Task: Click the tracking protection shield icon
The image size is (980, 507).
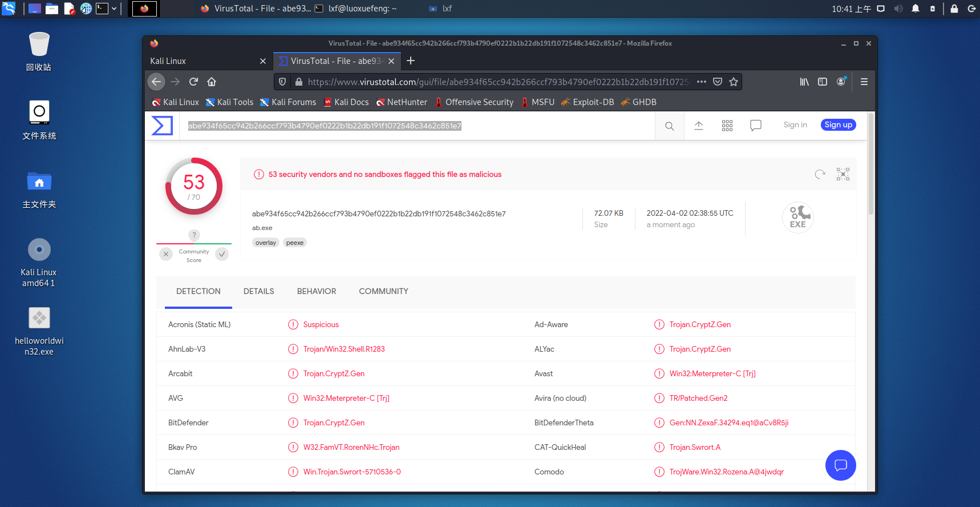Action: point(282,82)
